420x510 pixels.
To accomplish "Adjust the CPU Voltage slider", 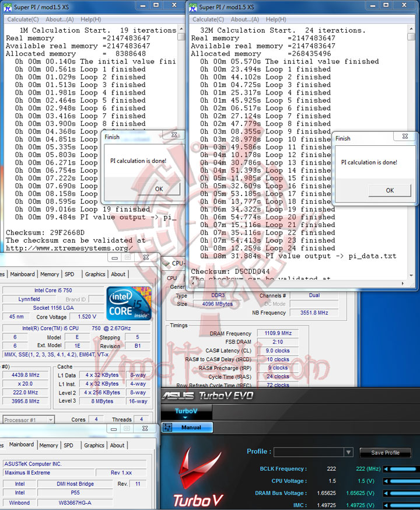I will coord(405,481).
